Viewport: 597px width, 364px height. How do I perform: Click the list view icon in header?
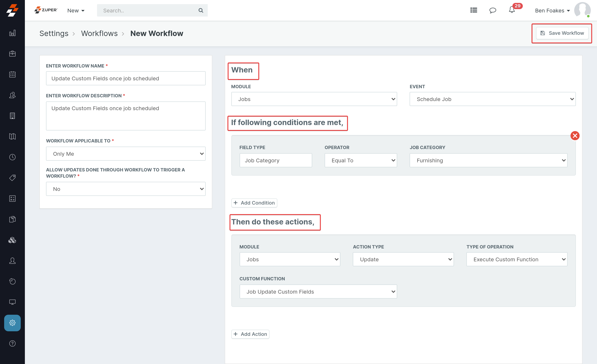point(474,10)
